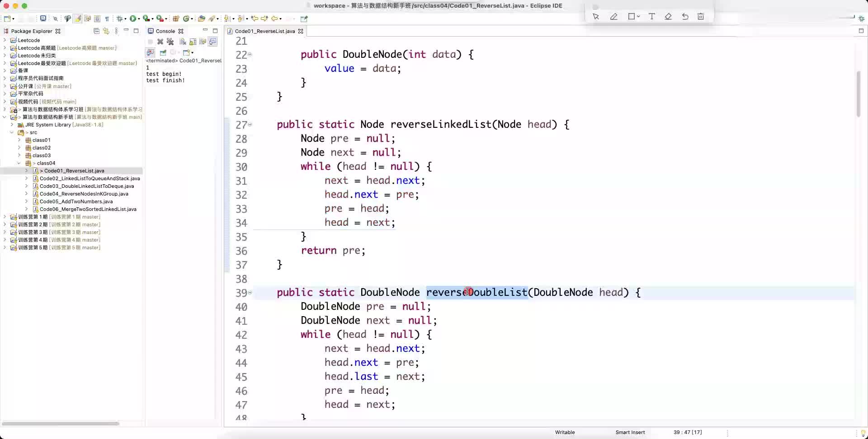
Task: Go to Last Edit Location icon
Action: tap(255, 19)
